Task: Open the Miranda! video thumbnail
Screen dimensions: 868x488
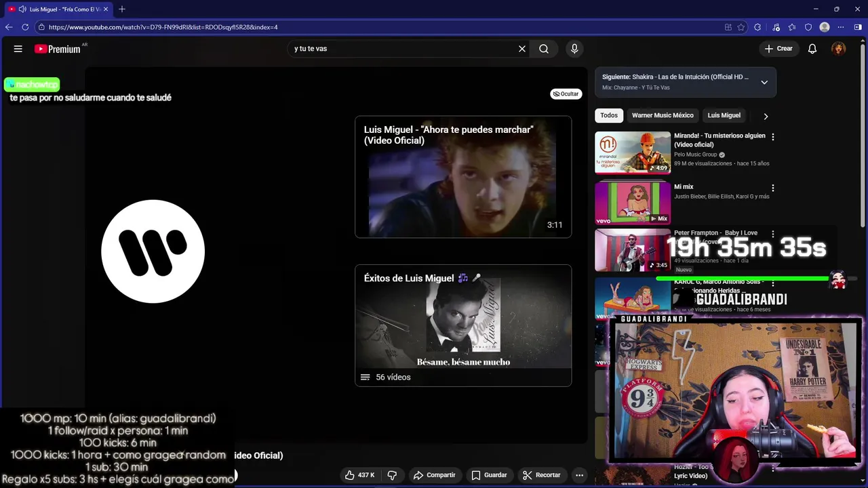Action: click(x=633, y=152)
